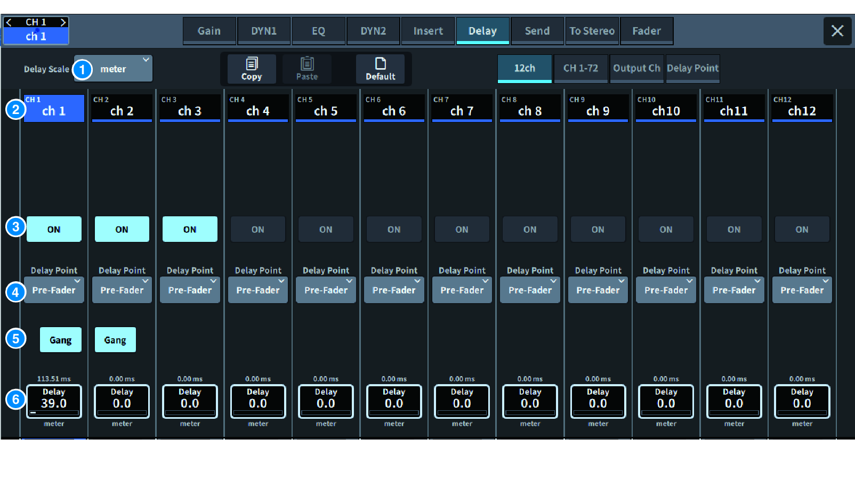
Task: Open ch 12 Delay Point dropdown
Action: coord(802,290)
